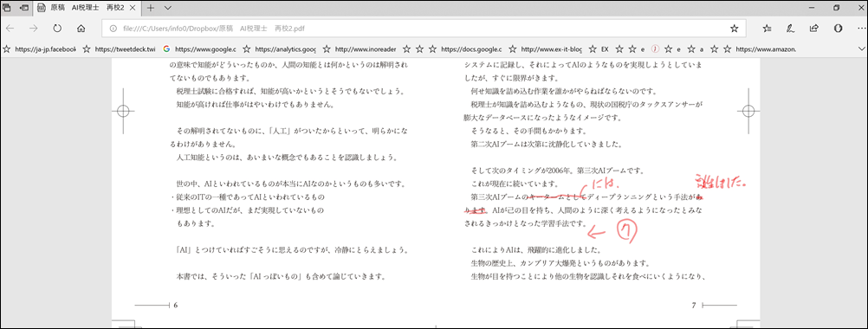Minimize the browser window

coord(811,8)
